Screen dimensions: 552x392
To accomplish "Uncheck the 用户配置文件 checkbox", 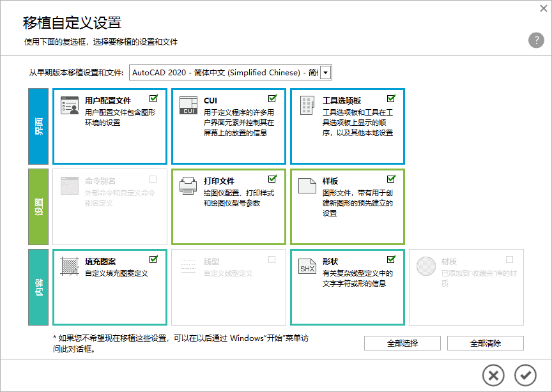I will tap(153, 99).
